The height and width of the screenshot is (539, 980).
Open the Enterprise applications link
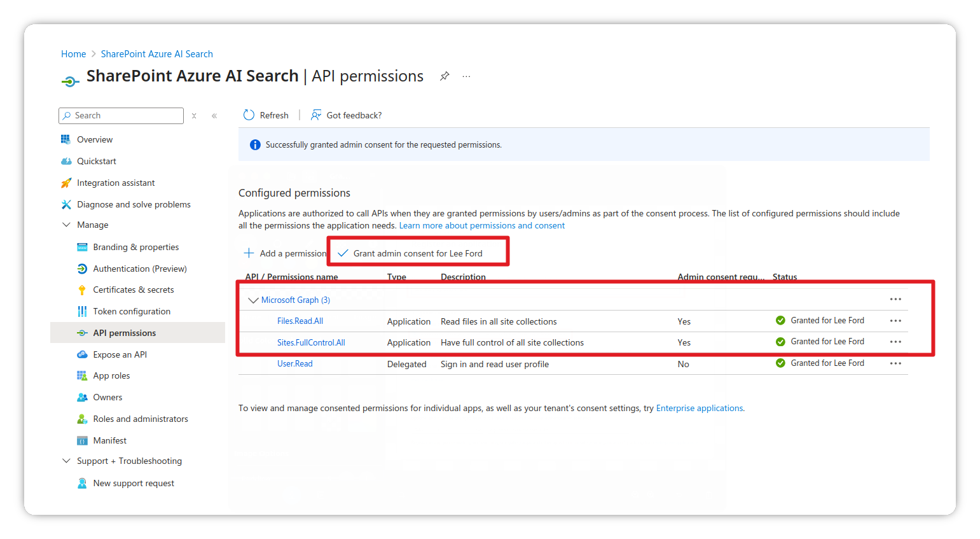[x=699, y=408]
